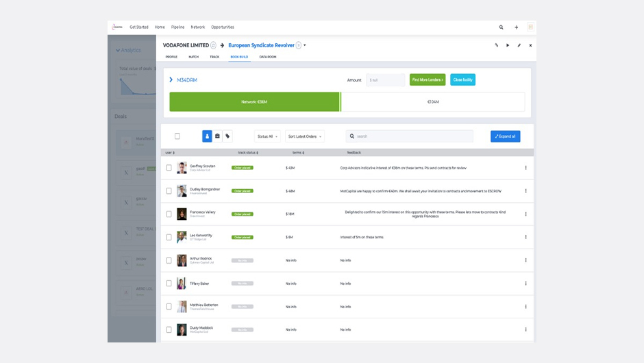This screenshot has width=644, height=363.
Task: Switch to the MATCH tab
Action: (x=193, y=57)
